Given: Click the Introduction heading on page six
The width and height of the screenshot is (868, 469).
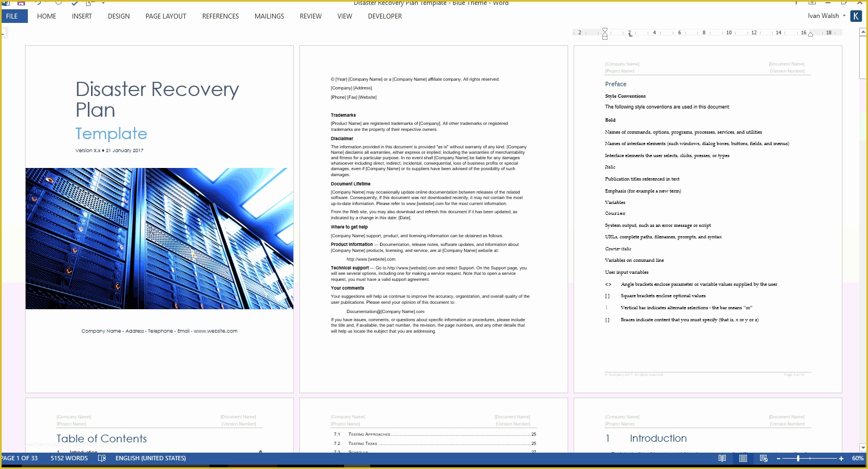Looking at the screenshot, I should 658,438.
